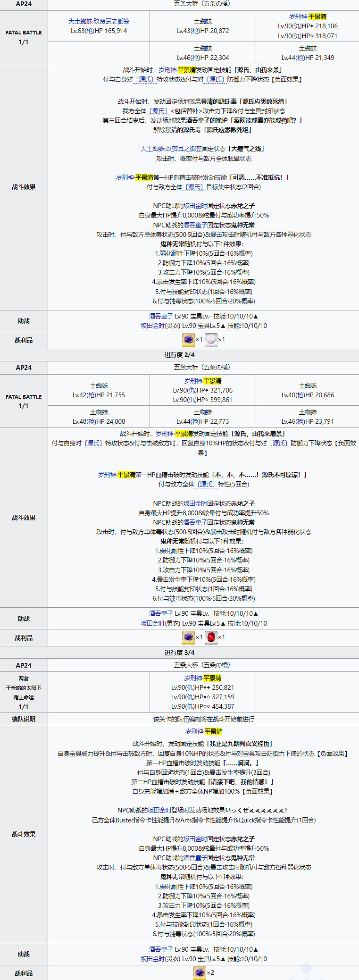
Task: Click the 进行度 3/4 section header
Action: (x=179, y=653)
